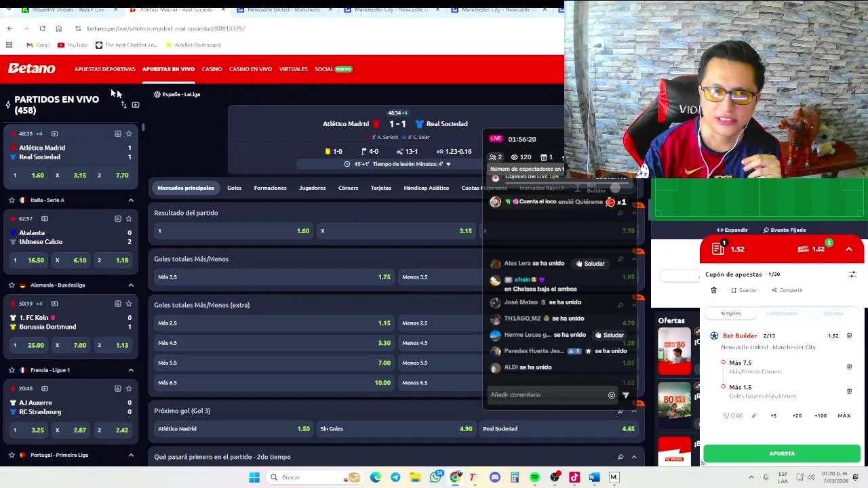The width and height of the screenshot is (868, 488).
Task: Go back in the browser
Action: click(x=9, y=28)
